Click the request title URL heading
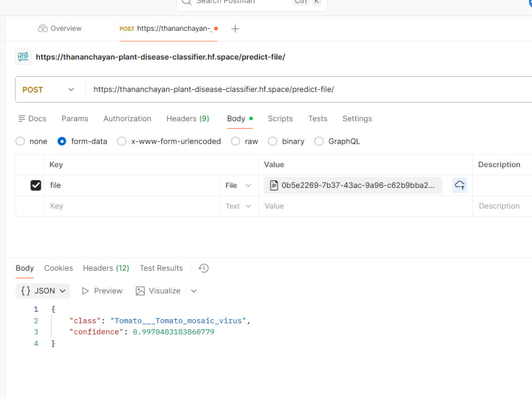532x399 pixels. [161, 57]
